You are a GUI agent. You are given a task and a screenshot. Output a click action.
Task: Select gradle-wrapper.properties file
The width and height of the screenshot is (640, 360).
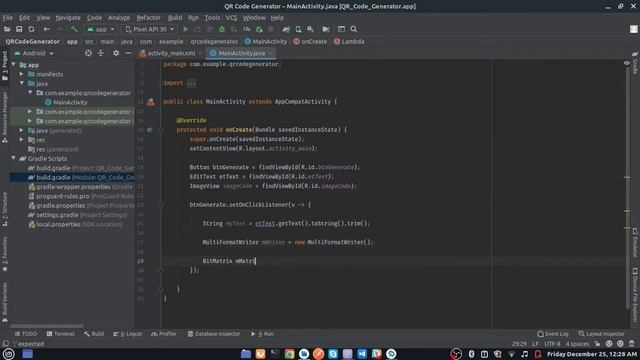(73, 187)
